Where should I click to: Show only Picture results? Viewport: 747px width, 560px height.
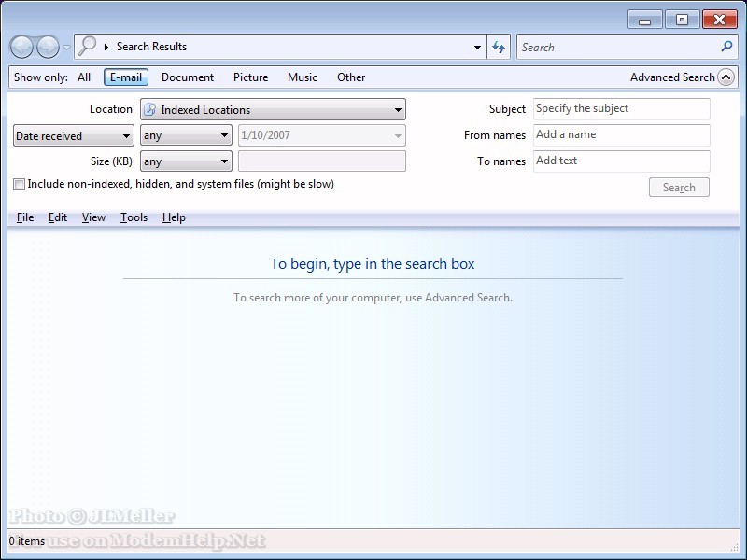tap(250, 77)
